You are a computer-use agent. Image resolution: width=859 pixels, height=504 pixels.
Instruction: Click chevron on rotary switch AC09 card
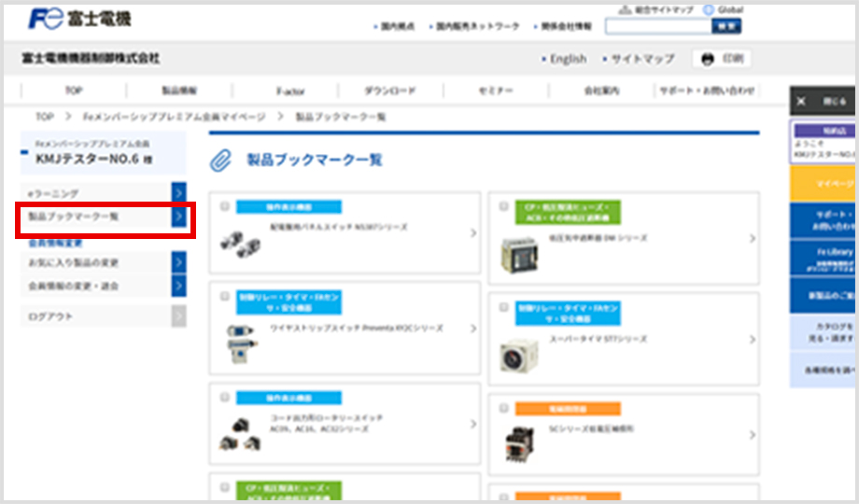tap(473, 424)
